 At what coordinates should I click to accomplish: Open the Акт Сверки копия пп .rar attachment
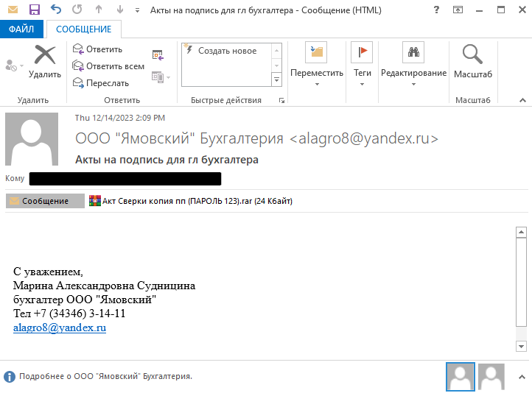click(x=191, y=201)
